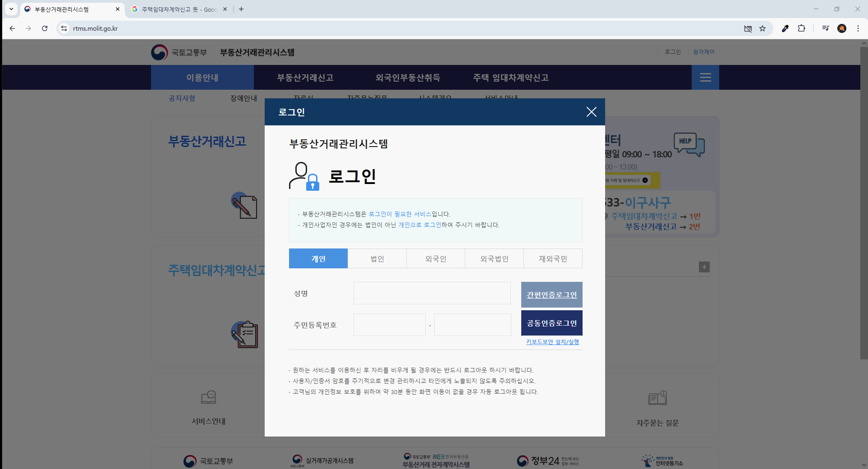
Task: Select the 외국인 login type
Action: click(436, 258)
